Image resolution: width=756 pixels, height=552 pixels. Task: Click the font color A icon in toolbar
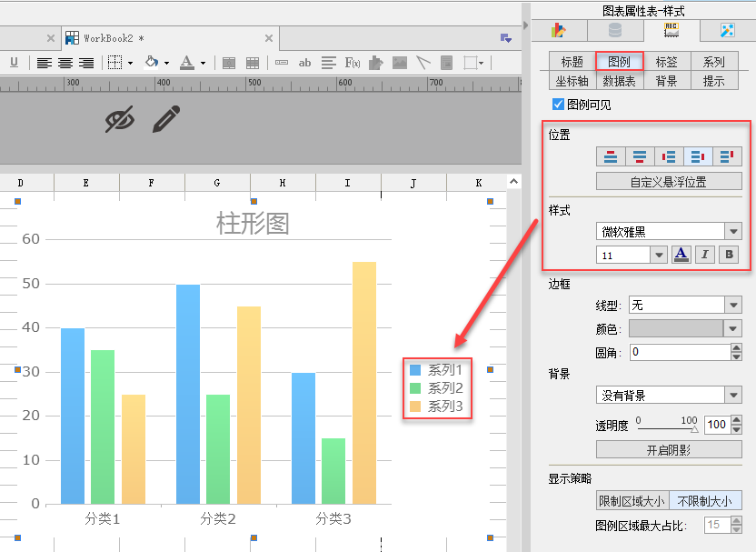[x=186, y=62]
